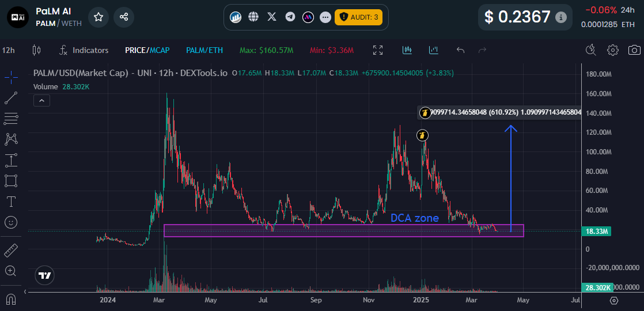644x311 pixels.
Task: Collapse the volume pane with left chevron
Action: pyautogui.click(x=25, y=291)
